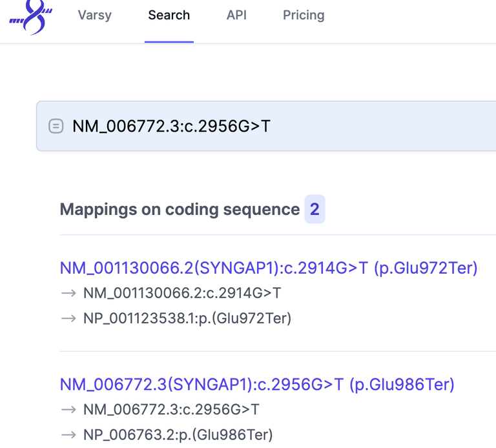Open the Varsy nav item
The height and width of the screenshot is (448, 496).
point(94,15)
